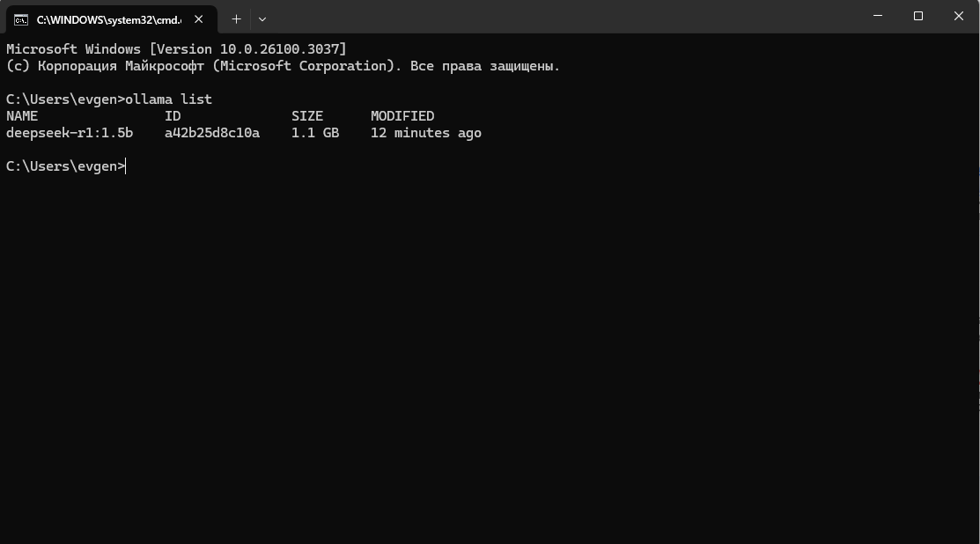
Task: Click the deepseek-r1:1.5b model name
Action: pos(70,133)
